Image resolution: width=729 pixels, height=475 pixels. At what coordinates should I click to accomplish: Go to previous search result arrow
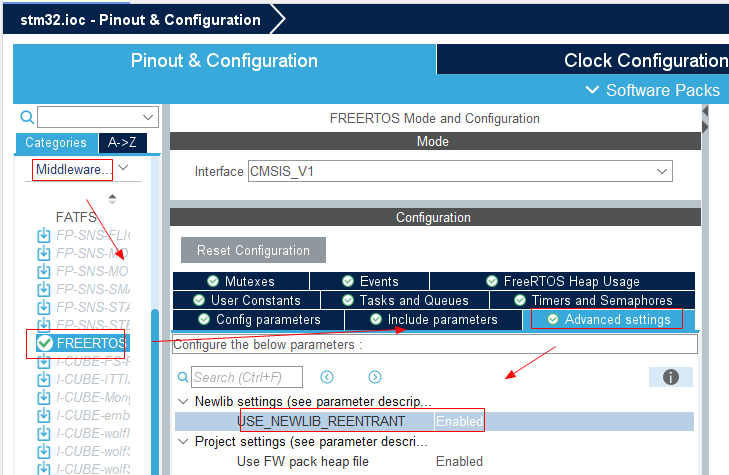(327, 377)
